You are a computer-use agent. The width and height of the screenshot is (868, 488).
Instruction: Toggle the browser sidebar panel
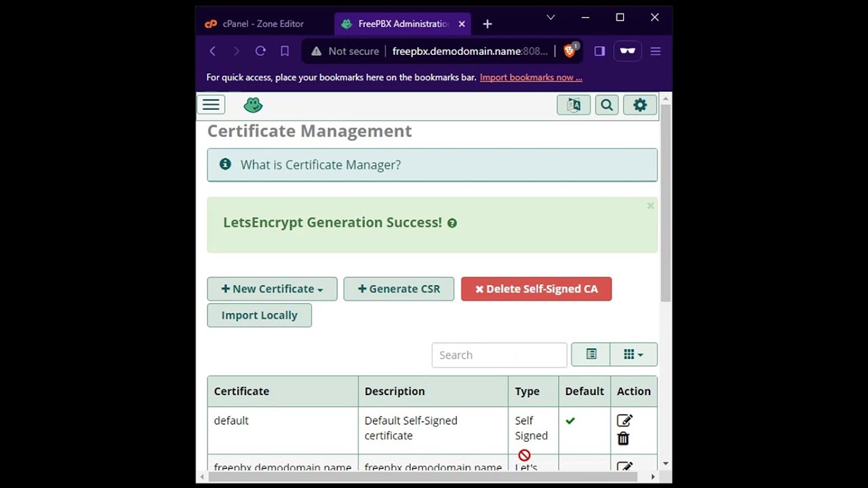599,51
